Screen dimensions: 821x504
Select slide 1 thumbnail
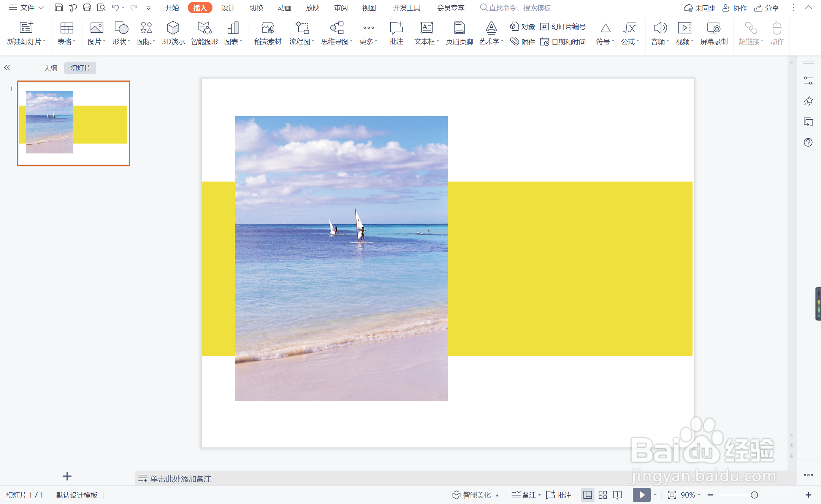click(x=73, y=123)
